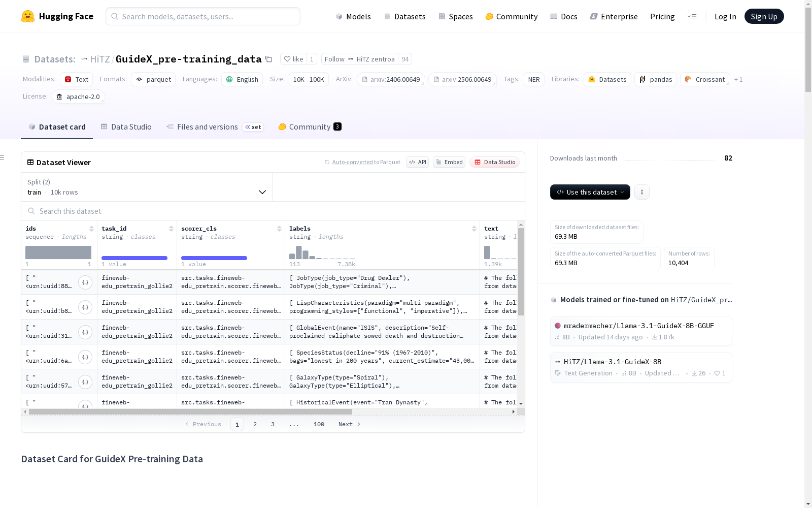This screenshot has height=508, width=812.
Task: Sort by the scorer_cls column
Action: pos(279,229)
